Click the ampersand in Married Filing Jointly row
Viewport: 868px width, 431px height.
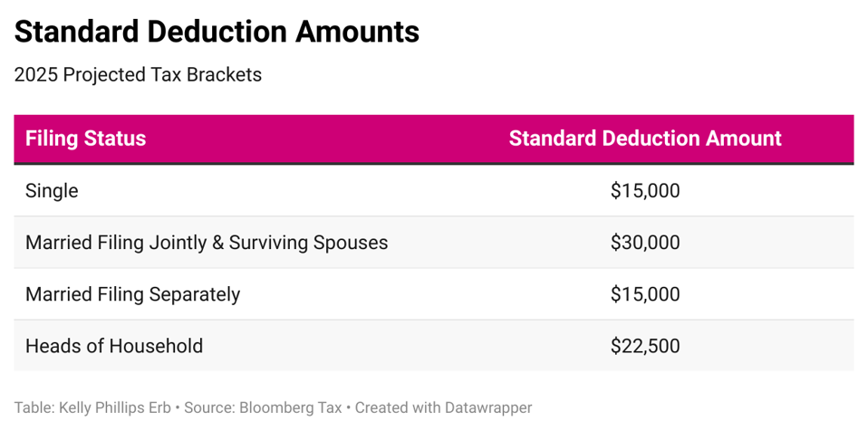pos(216,243)
